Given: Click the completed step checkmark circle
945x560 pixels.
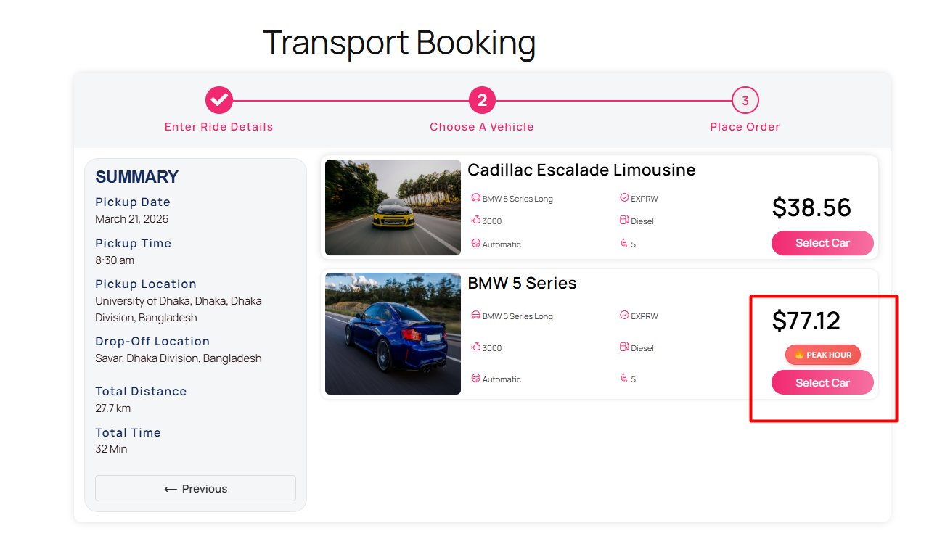Looking at the screenshot, I should pos(218,100).
